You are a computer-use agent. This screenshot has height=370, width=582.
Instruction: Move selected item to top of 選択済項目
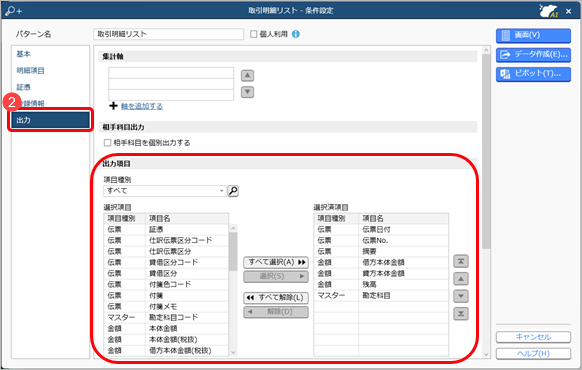461,261
